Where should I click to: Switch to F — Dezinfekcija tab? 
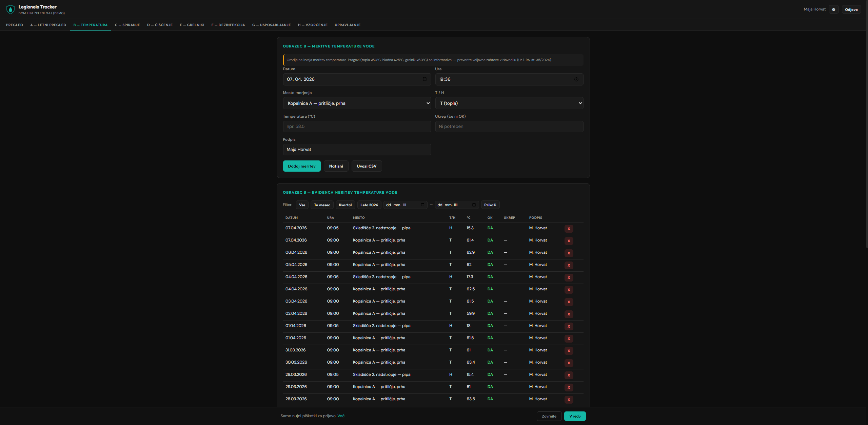pyautogui.click(x=228, y=25)
